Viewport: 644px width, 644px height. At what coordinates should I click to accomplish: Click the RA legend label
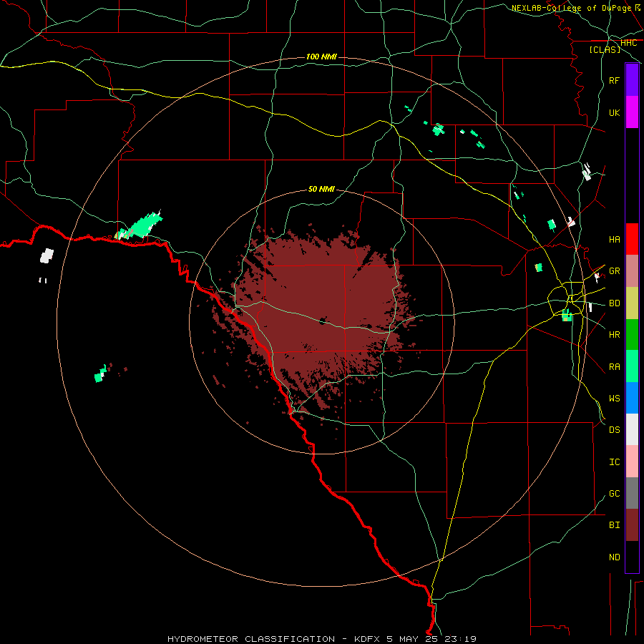click(614, 366)
